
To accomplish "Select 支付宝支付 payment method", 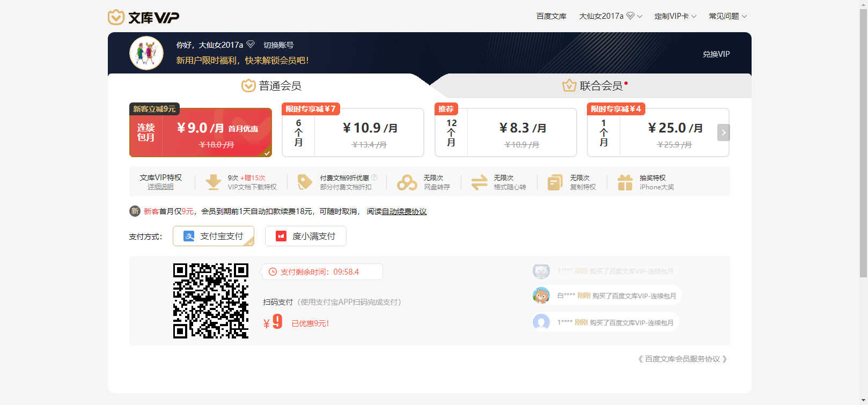I will (214, 236).
